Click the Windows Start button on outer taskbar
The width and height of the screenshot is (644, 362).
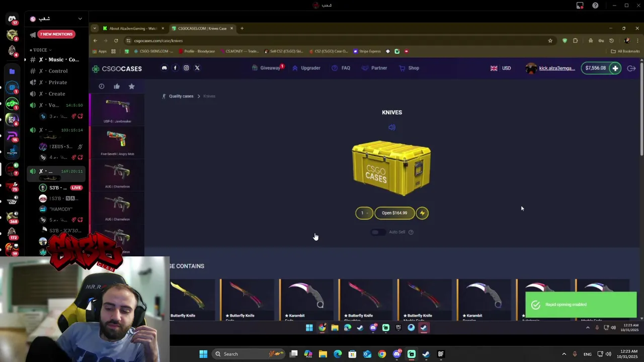click(x=203, y=354)
